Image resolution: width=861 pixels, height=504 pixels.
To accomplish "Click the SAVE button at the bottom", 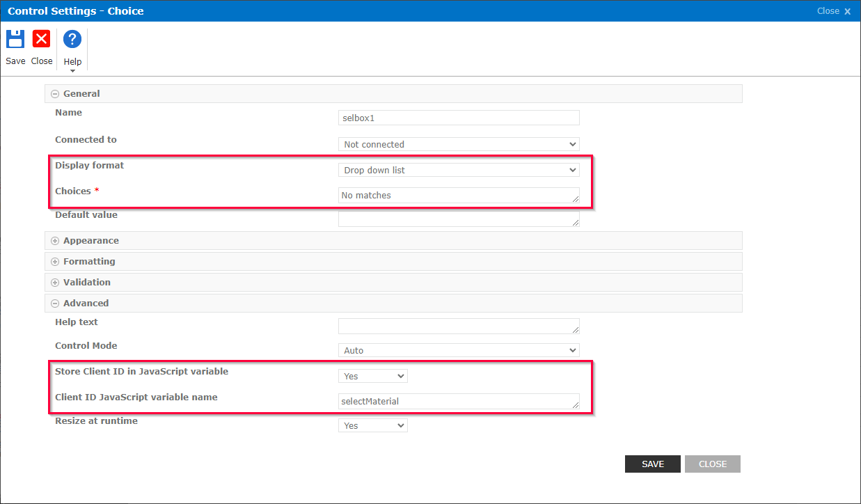I will (652, 464).
